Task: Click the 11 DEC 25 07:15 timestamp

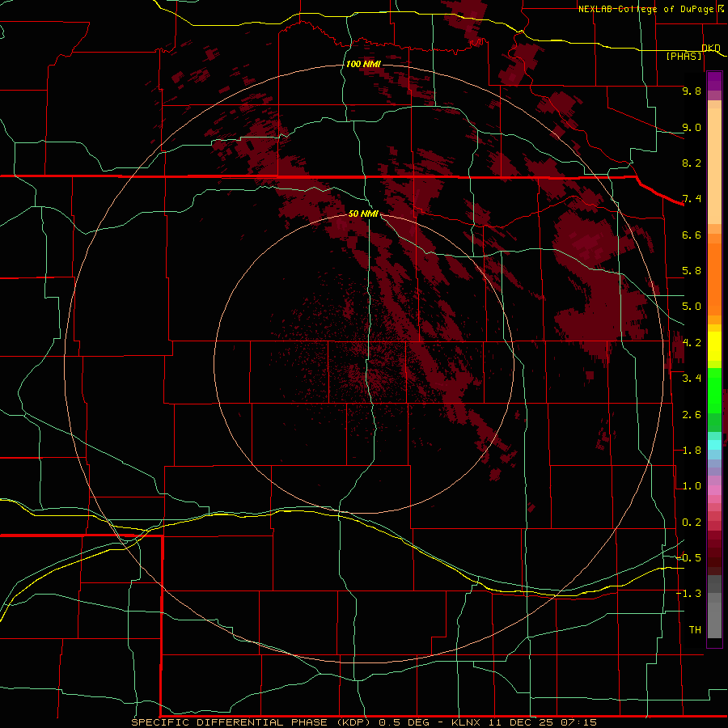Action: pos(544,722)
